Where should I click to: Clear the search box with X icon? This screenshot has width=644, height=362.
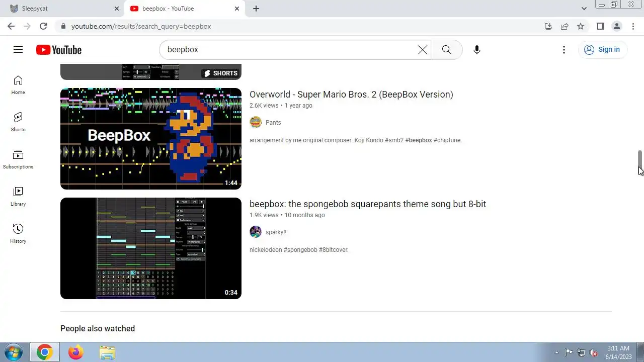pos(423,50)
